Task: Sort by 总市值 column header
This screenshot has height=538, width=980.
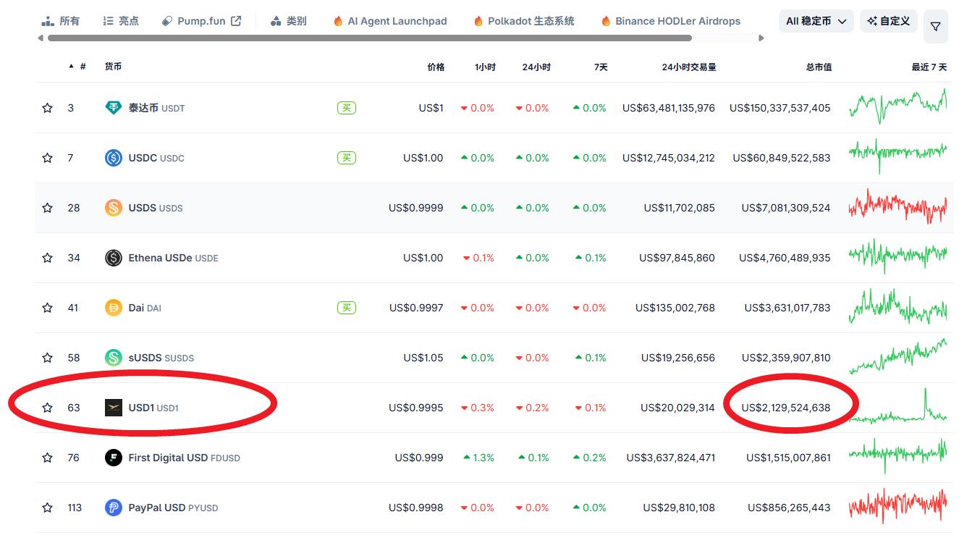Action: (x=819, y=67)
